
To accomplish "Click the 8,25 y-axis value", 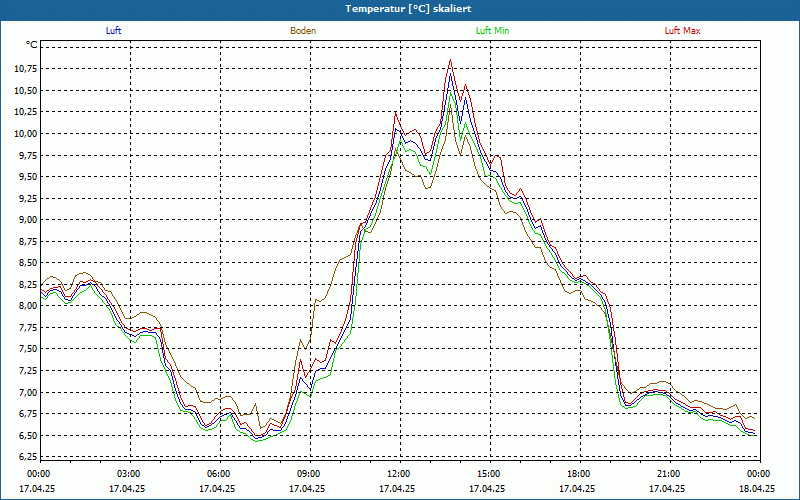I will point(29,285).
